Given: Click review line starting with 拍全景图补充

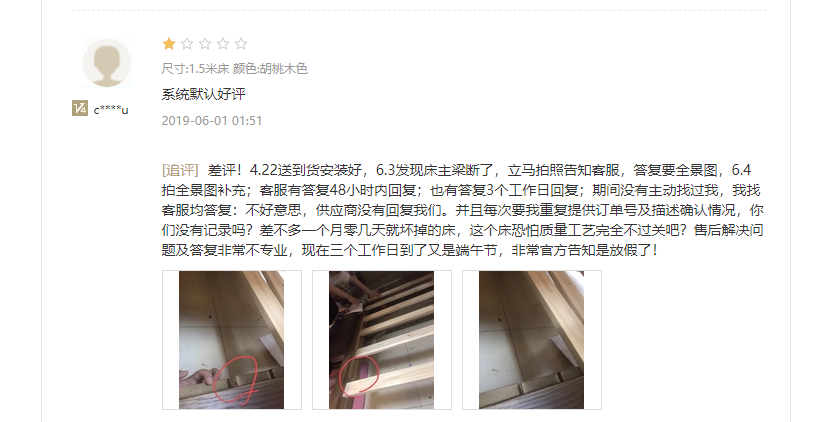Looking at the screenshot, I should (461, 190).
